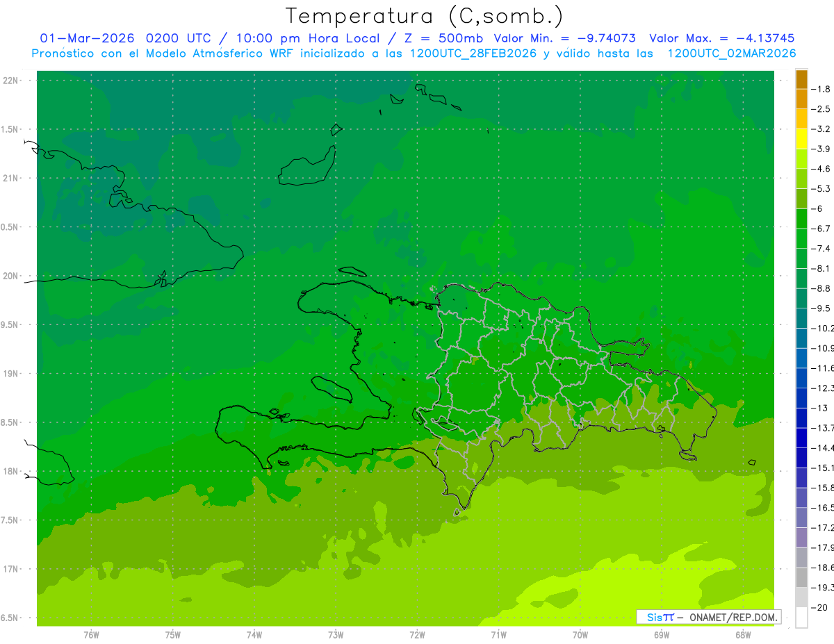Click the "-20" color scale value
The height and width of the screenshot is (644, 834).
(x=819, y=607)
